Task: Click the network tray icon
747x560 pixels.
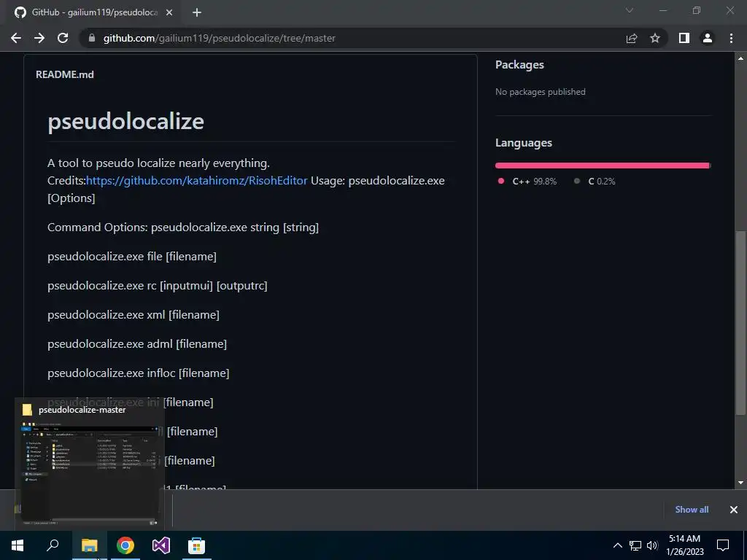Action: [635, 545]
